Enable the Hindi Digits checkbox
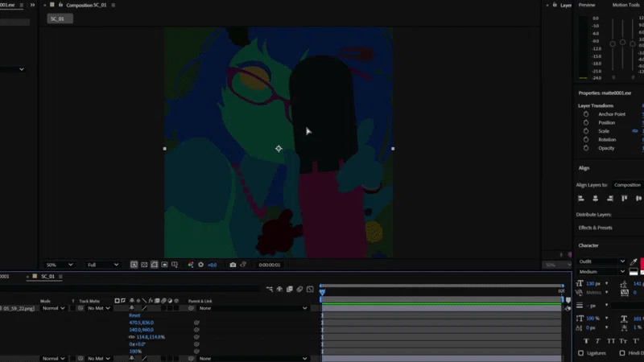This screenshot has height=362, width=644. (622, 353)
